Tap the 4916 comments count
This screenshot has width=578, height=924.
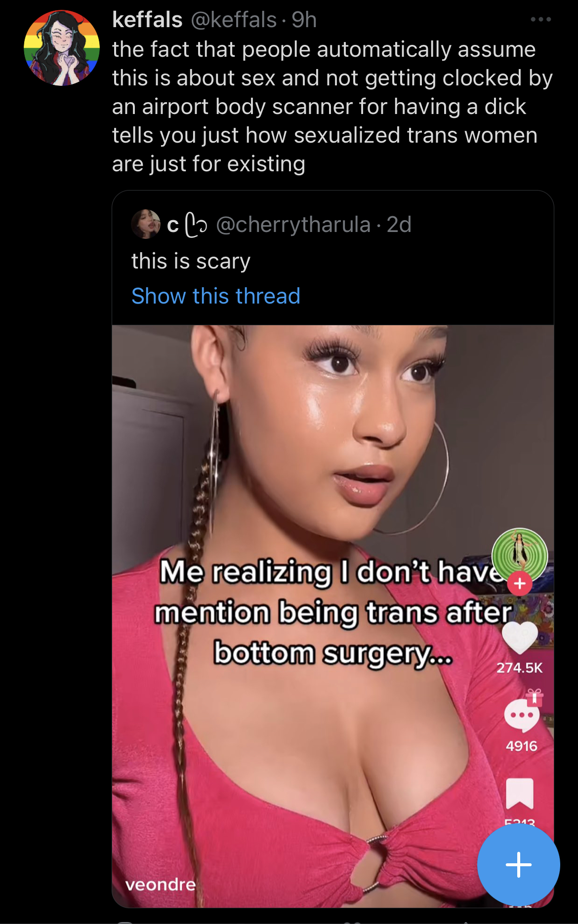pos(522,746)
